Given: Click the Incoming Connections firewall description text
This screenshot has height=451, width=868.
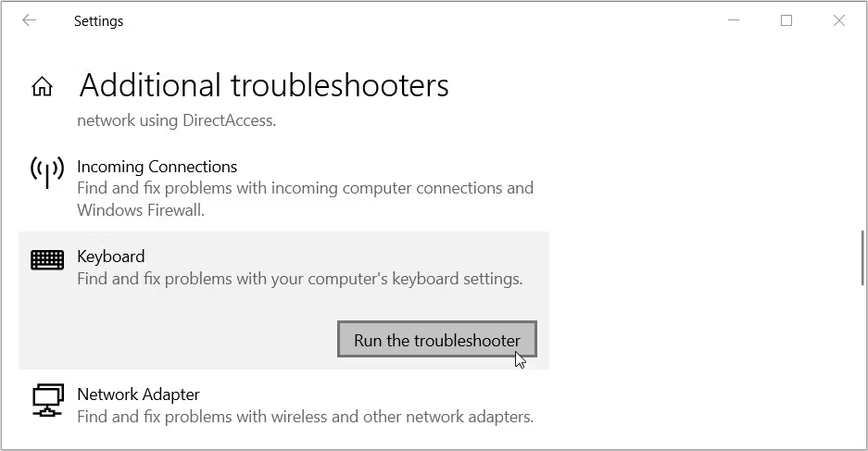Looking at the screenshot, I should (x=305, y=199).
